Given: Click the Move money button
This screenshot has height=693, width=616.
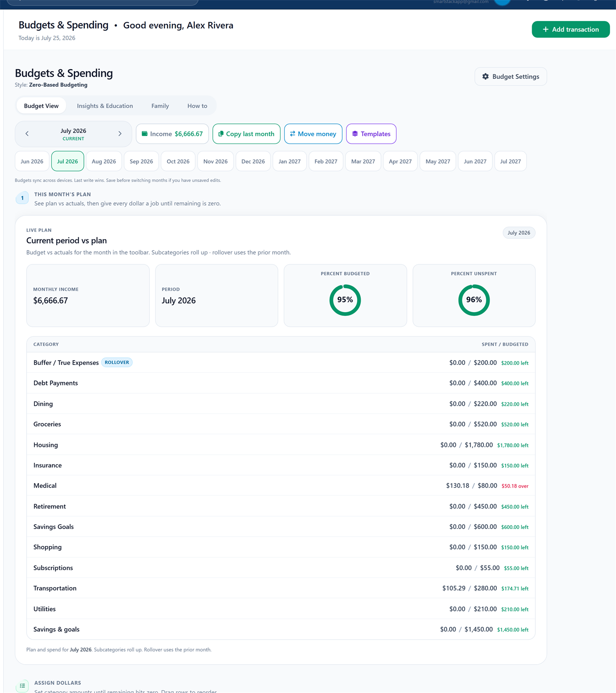Looking at the screenshot, I should (313, 134).
